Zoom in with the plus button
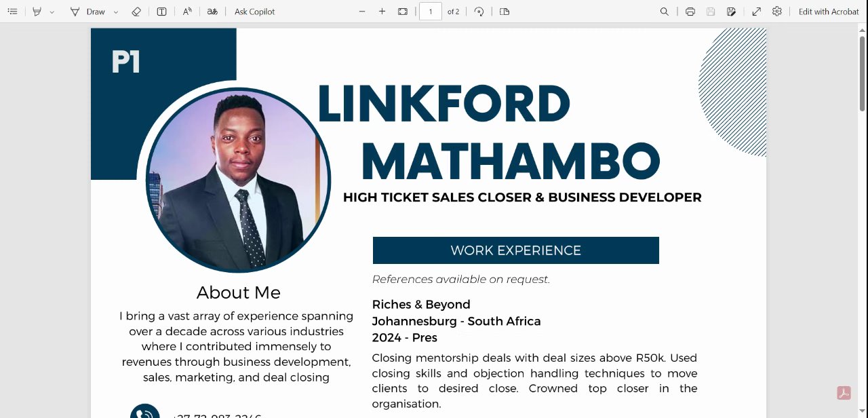The width and height of the screenshot is (868, 418). click(x=382, y=12)
